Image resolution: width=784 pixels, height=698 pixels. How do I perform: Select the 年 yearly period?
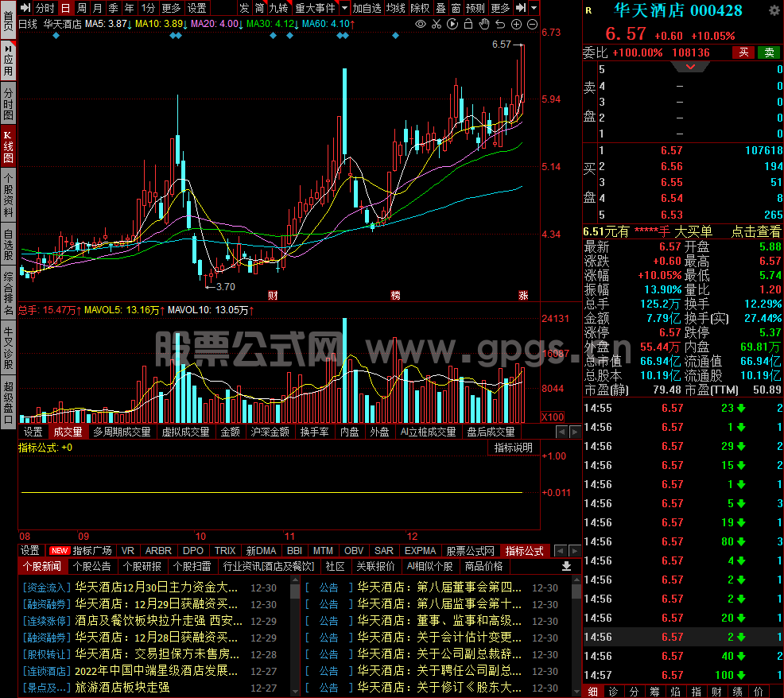point(130,8)
